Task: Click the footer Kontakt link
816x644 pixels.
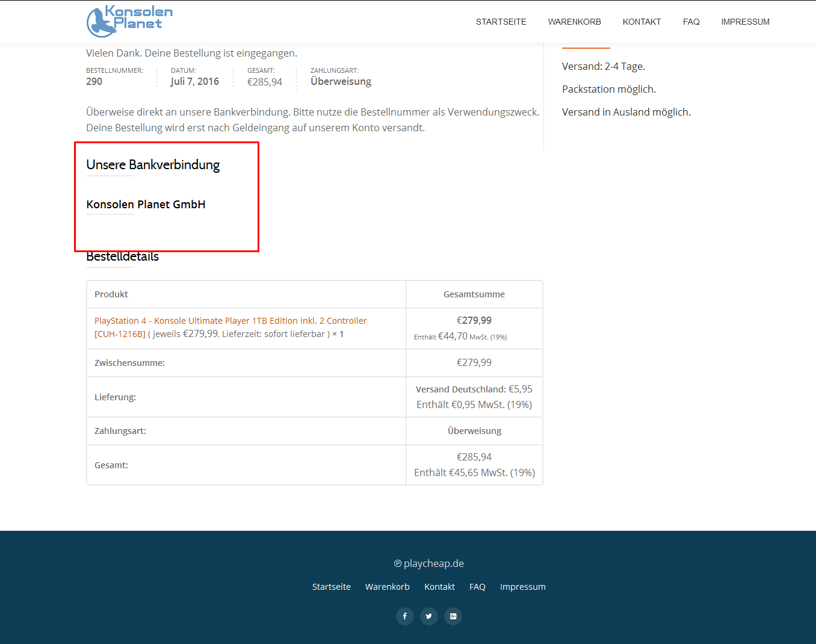Action: 440,587
